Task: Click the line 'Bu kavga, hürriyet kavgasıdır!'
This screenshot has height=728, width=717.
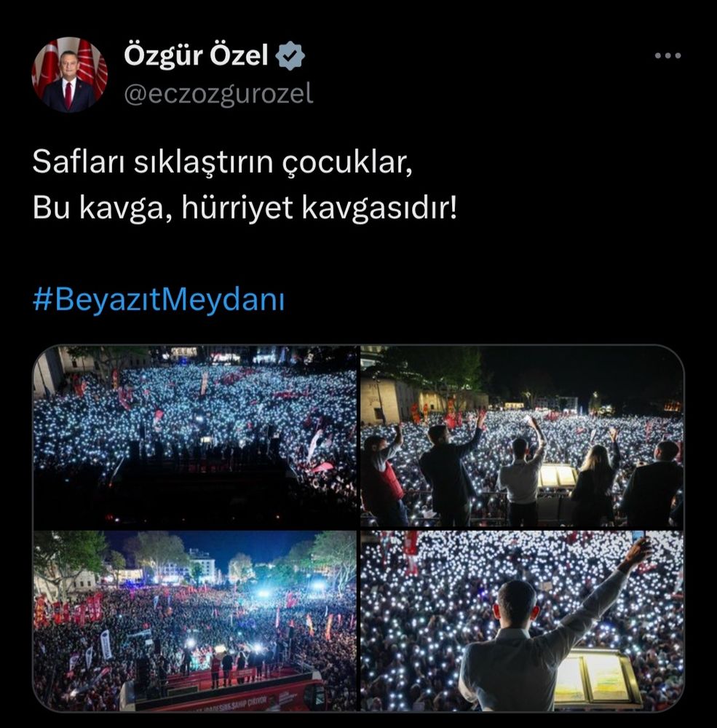Action: pos(245,208)
